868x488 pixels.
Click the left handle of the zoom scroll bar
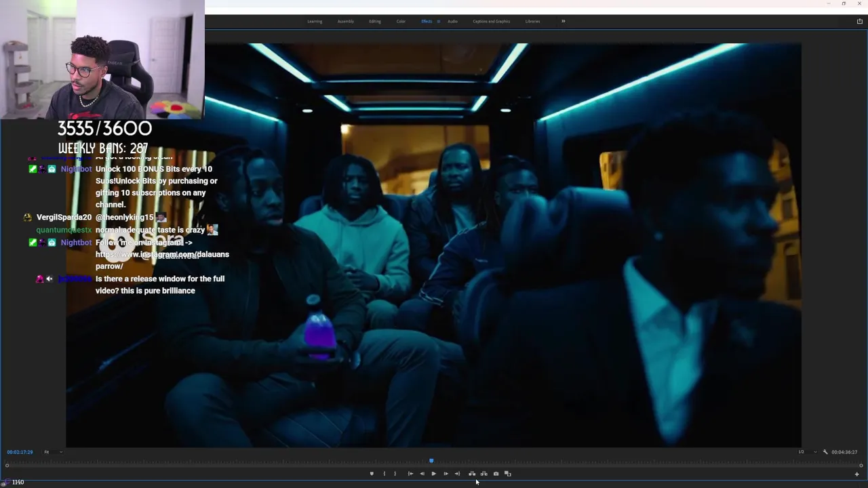[7, 466]
